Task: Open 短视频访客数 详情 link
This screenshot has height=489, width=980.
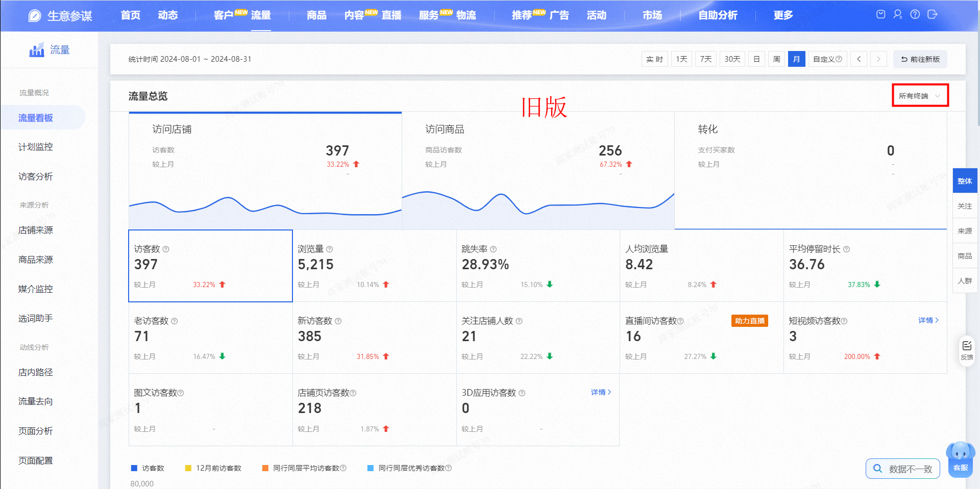Action: 928,320
